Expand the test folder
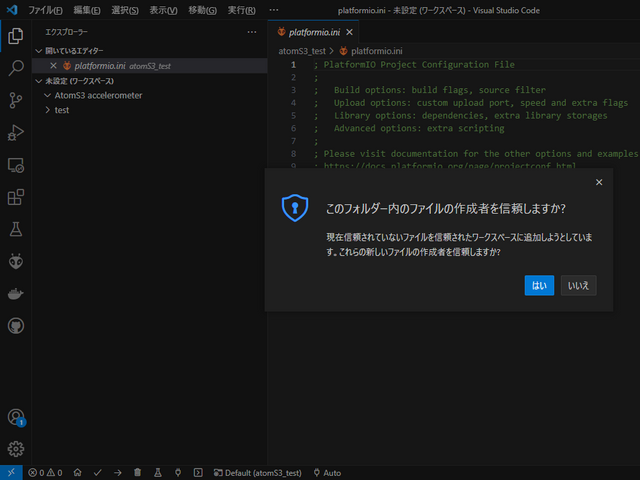The height and width of the screenshot is (480, 640). (47, 110)
